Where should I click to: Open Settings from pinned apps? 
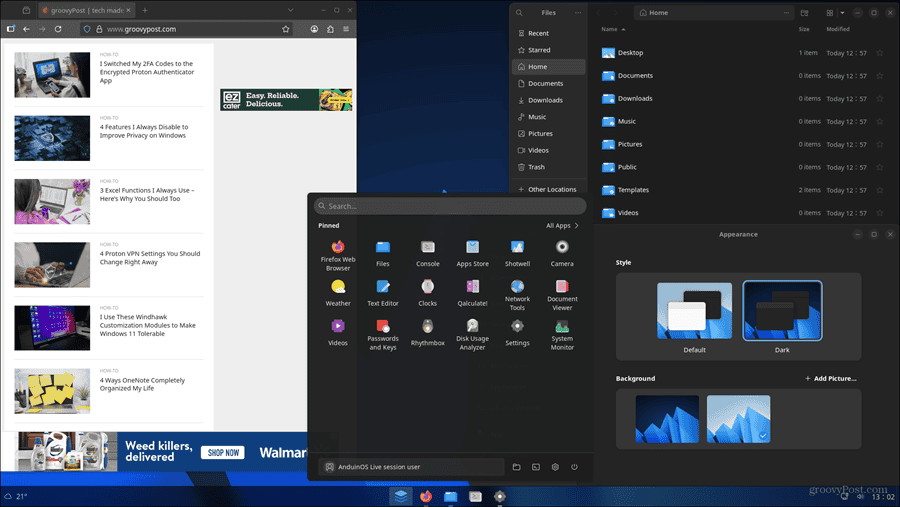point(517,332)
